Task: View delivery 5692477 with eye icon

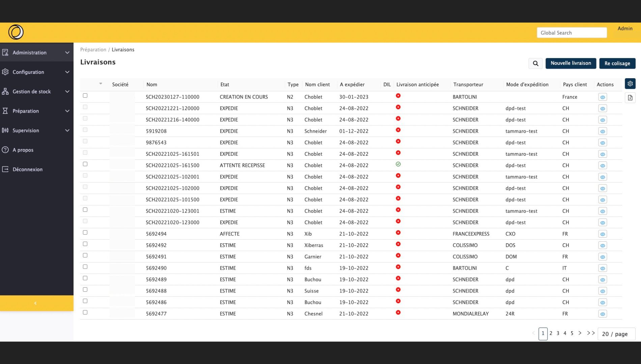Action: [x=603, y=314]
